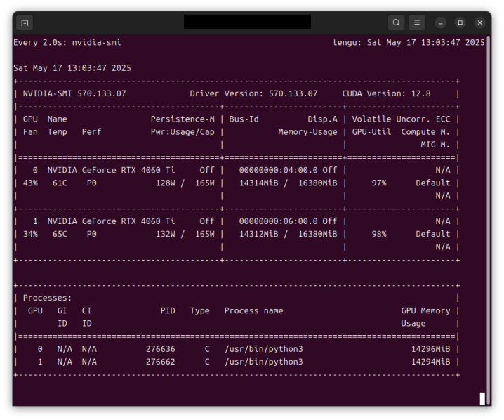Open the terminal hamburger menu
The width and height of the screenshot is (504, 420).
pos(417,23)
